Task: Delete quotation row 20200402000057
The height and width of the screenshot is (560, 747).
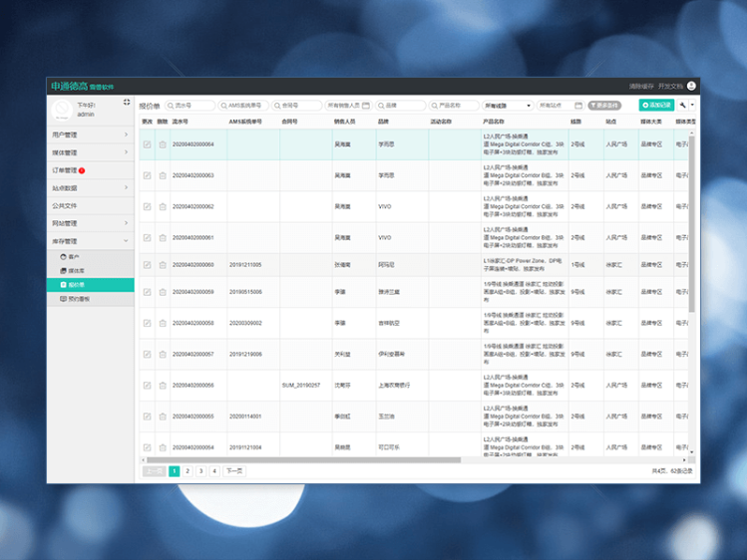Action: (163, 354)
